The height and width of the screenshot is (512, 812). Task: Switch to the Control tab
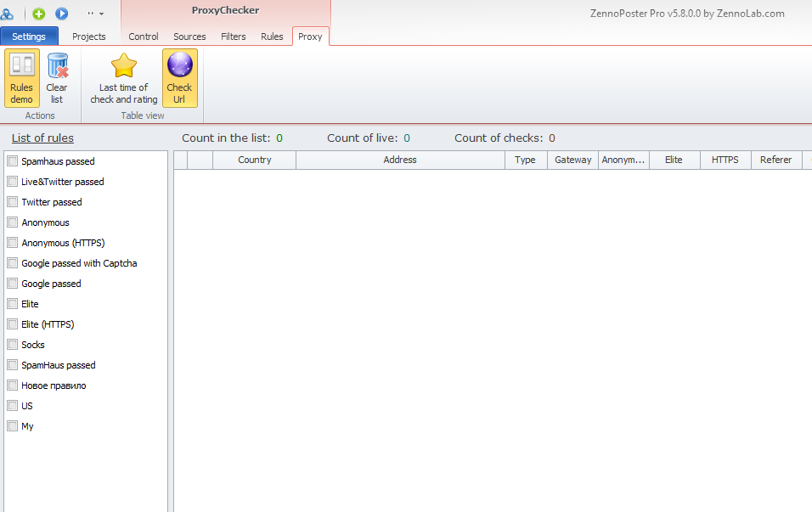coord(144,37)
